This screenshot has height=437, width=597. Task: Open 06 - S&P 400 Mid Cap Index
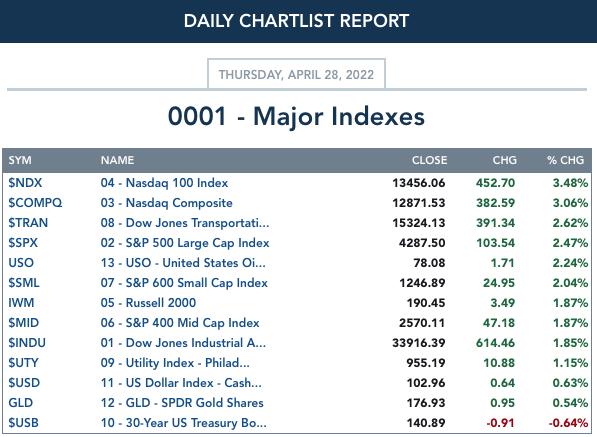[180, 323]
